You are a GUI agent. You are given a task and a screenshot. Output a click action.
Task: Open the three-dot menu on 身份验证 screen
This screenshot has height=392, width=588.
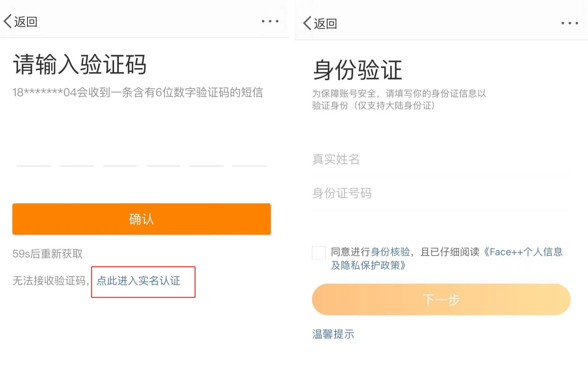570,23
